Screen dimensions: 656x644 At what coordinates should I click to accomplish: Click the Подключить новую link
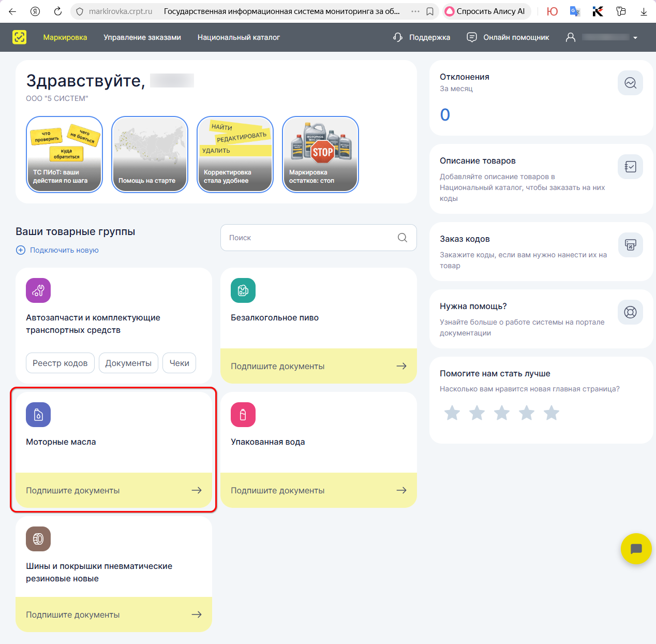tap(64, 250)
